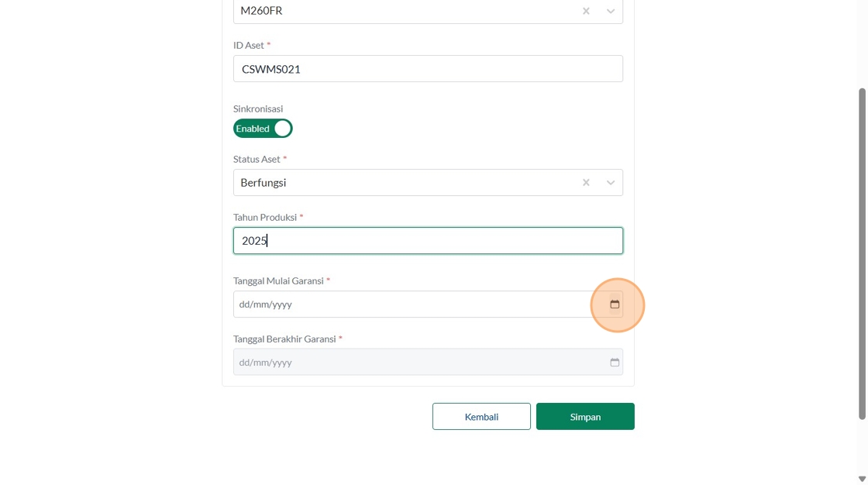Click the Tanggal Mulai Garansi date input
Viewport: 868px width, 485px height.
[x=411, y=304]
